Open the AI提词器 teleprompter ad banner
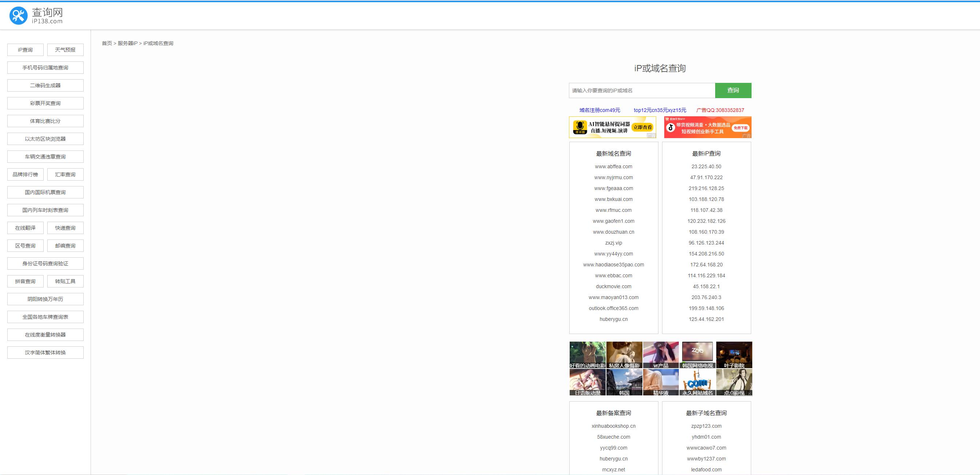This screenshot has height=475, width=980. tap(613, 127)
